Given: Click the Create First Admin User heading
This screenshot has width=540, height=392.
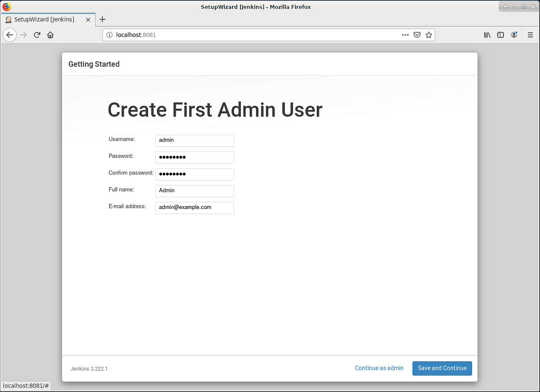Looking at the screenshot, I should click(x=215, y=110).
